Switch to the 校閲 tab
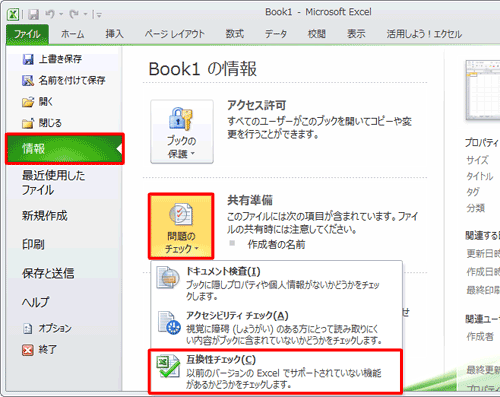The height and width of the screenshot is (397, 500). pos(316,34)
